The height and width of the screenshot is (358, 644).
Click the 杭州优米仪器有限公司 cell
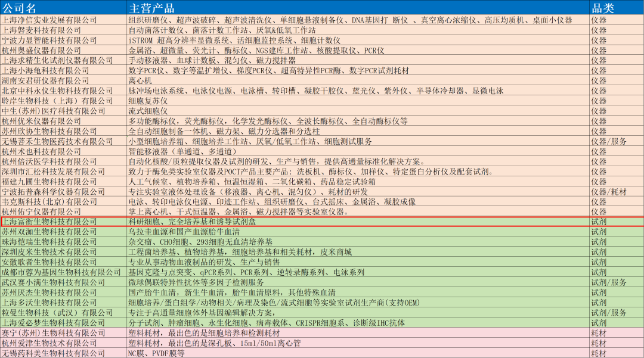(63, 121)
